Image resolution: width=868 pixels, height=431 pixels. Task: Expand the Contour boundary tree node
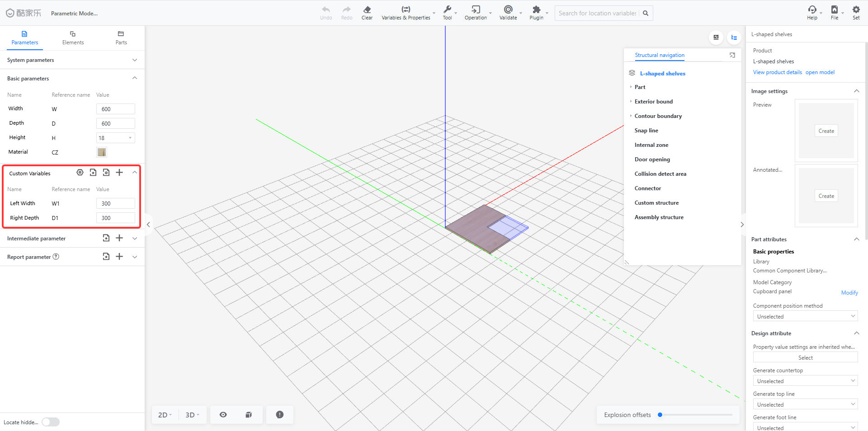click(x=631, y=116)
